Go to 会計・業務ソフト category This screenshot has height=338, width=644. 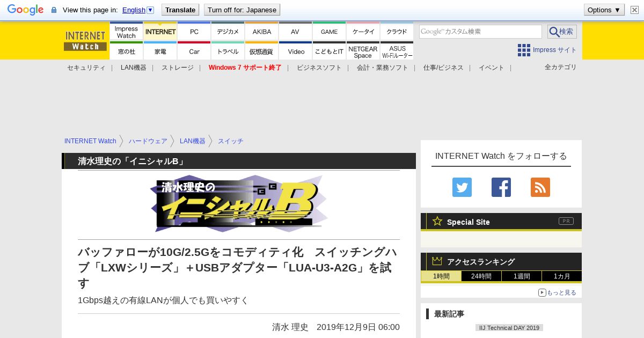[382, 68]
